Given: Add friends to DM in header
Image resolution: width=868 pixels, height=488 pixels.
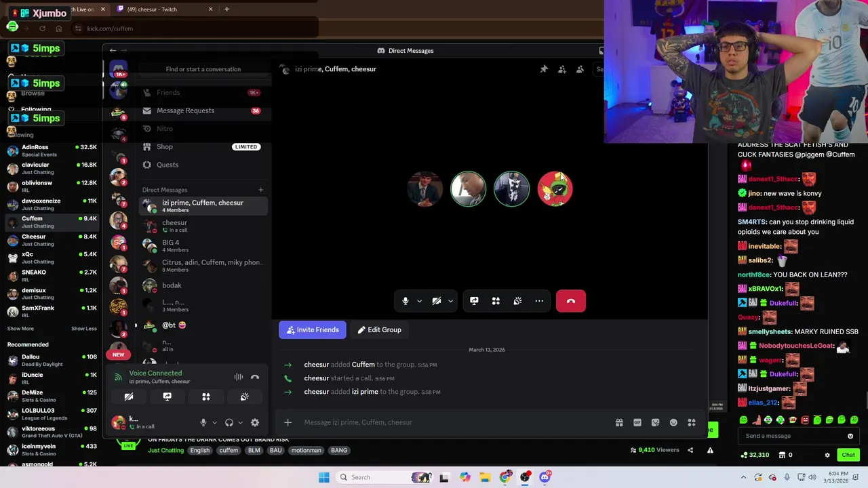Looking at the screenshot, I should point(562,69).
